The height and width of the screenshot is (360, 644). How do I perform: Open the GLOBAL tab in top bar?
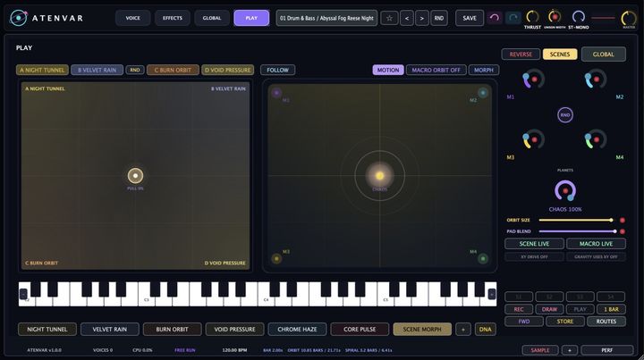click(211, 18)
